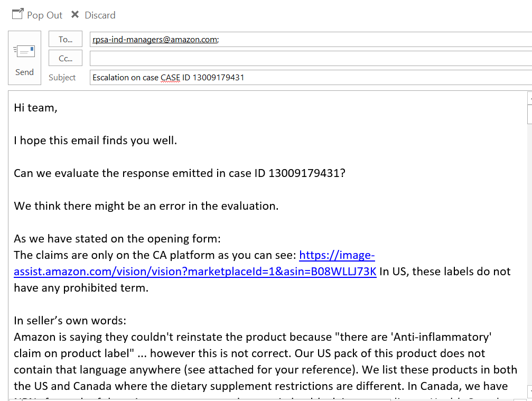Click the Pop Out window icon
The height and width of the screenshot is (401, 532).
pos(17,14)
